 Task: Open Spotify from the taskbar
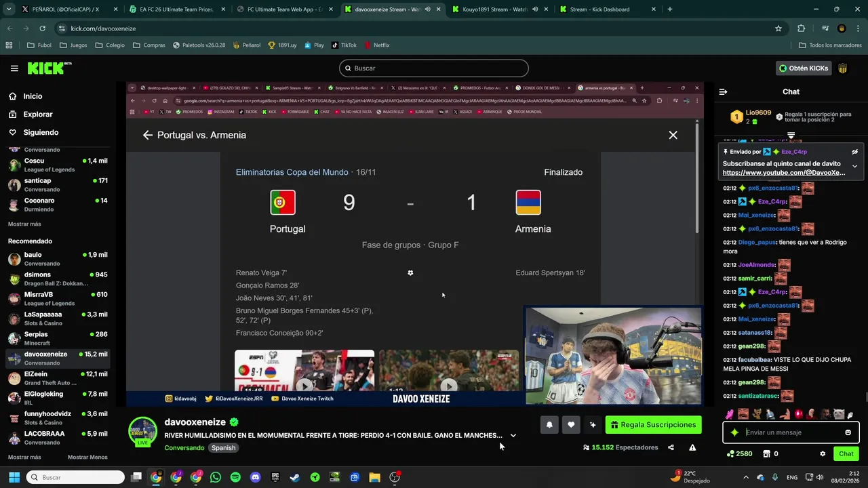pos(235,477)
